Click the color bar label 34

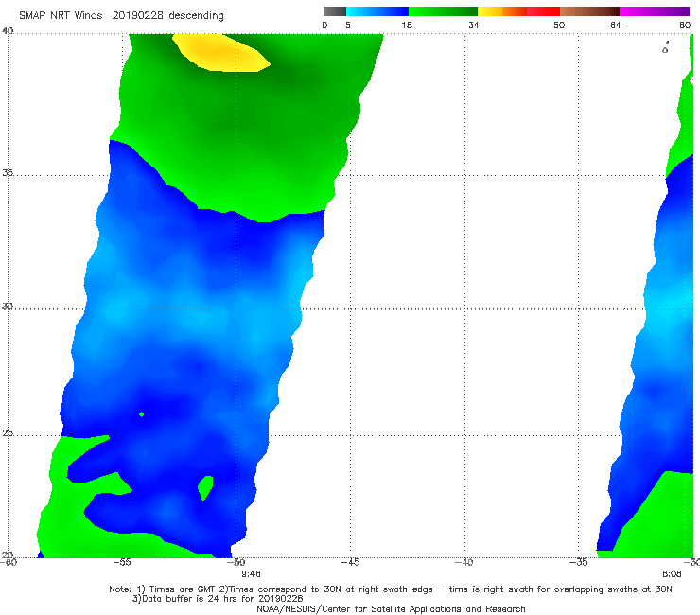click(474, 25)
